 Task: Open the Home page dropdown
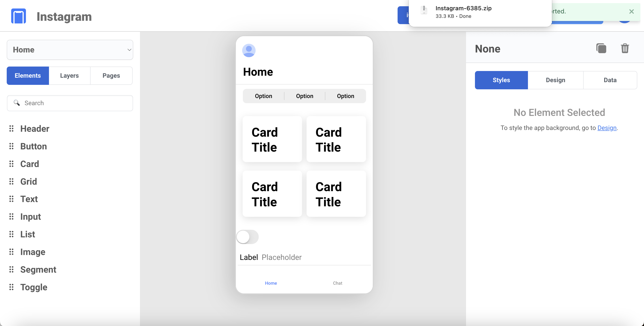pos(70,50)
